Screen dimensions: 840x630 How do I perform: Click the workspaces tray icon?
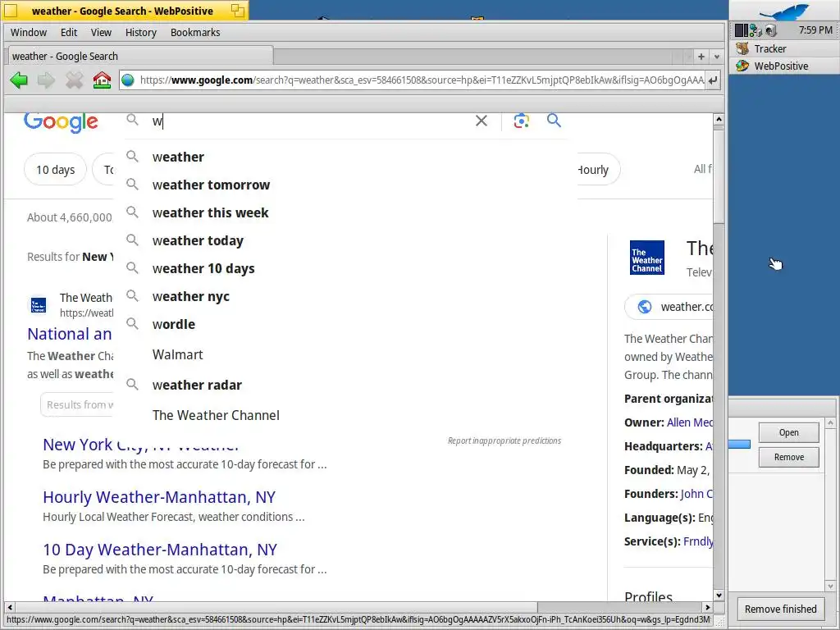[742, 30]
